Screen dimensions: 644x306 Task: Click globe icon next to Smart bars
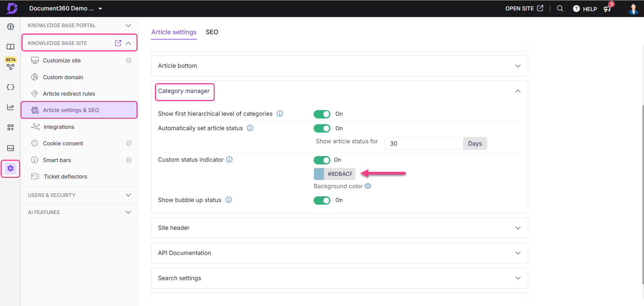point(129,160)
